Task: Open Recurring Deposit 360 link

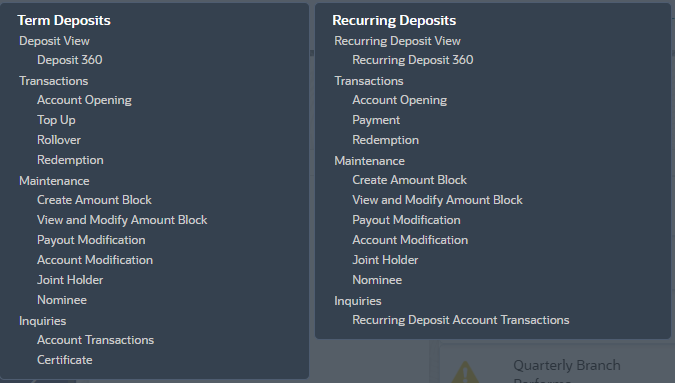Action: tap(413, 60)
